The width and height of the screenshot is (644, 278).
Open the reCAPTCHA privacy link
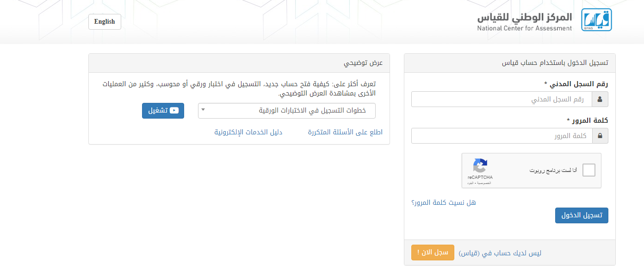click(x=484, y=183)
